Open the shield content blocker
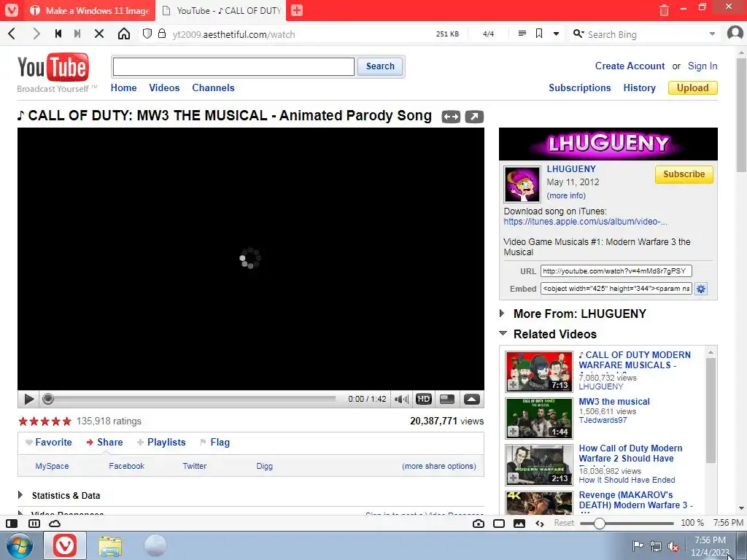This screenshot has height=560, width=747. point(147,34)
